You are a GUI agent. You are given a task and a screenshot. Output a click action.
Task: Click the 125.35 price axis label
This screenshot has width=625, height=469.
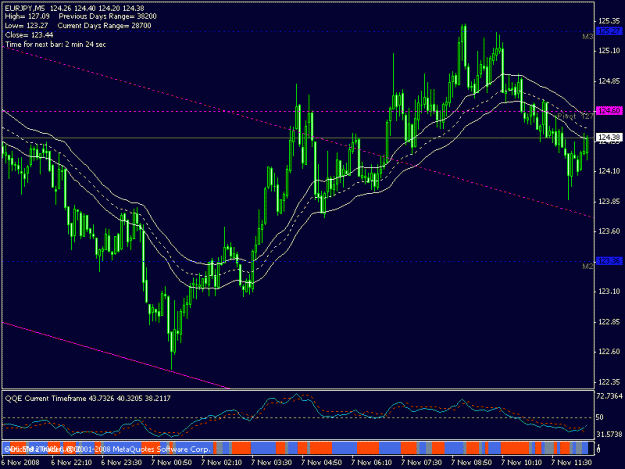point(609,21)
